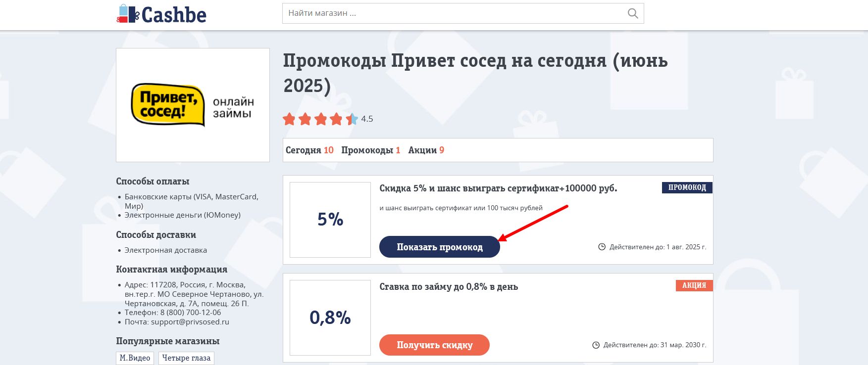Image resolution: width=868 pixels, height=365 pixels.
Task: Click the 'ПРОМОКОД' badge label
Action: (x=687, y=187)
